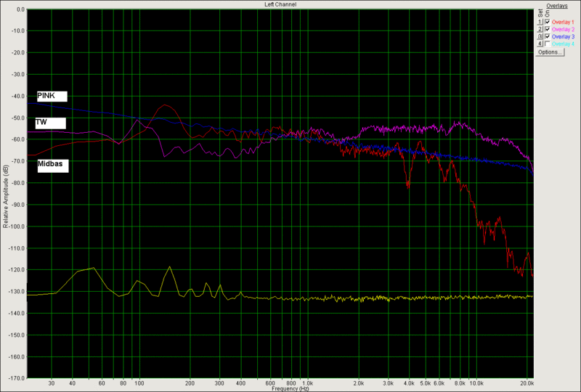Click the Left Channel plot title
Image resolution: width=581 pixels, height=392 pixels.
tap(280, 4)
